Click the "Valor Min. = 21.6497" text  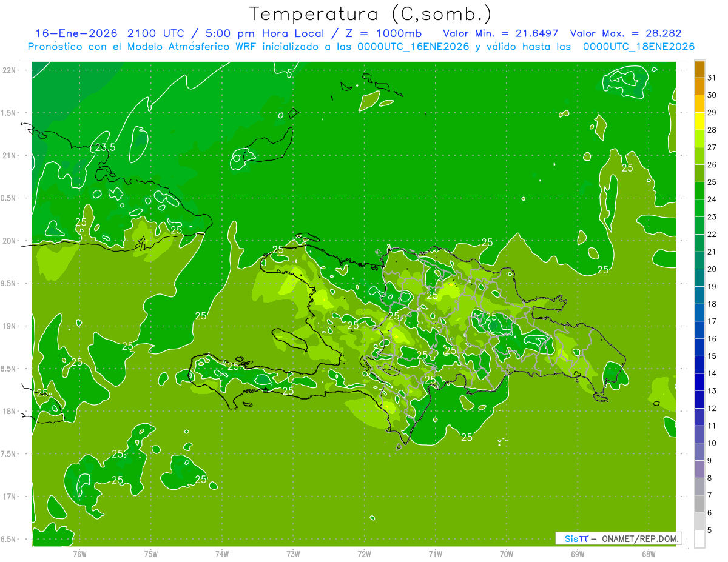click(x=500, y=33)
